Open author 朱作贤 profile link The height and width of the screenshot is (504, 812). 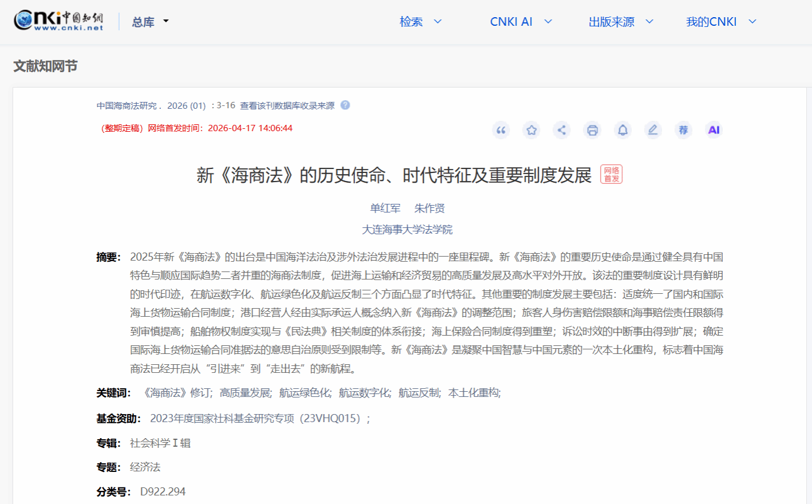point(429,208)
